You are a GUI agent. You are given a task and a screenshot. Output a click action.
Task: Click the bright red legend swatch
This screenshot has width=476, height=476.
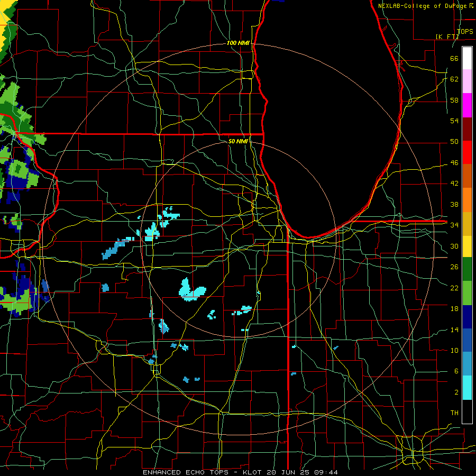click(467, 152)
